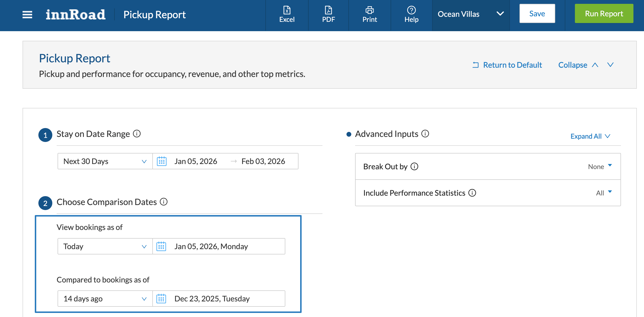
Task: Print the Pickup Report
Action: point(370,14)
